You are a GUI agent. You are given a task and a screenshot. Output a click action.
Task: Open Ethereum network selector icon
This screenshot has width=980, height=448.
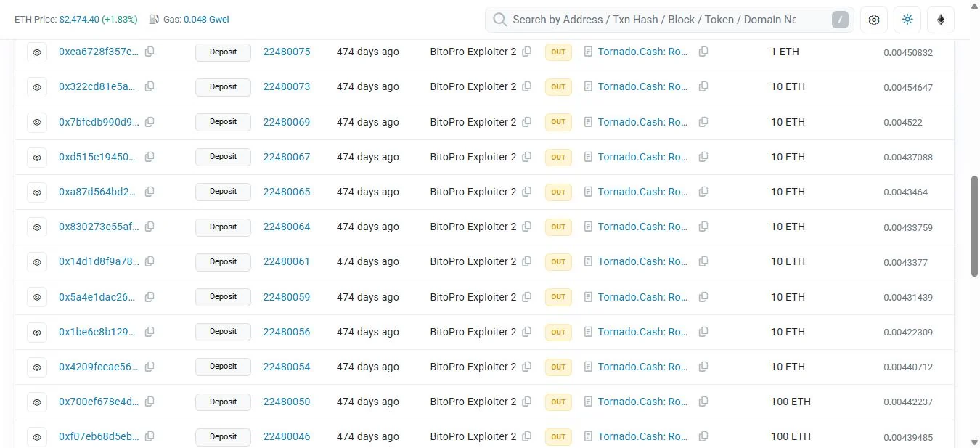point(941,20)
